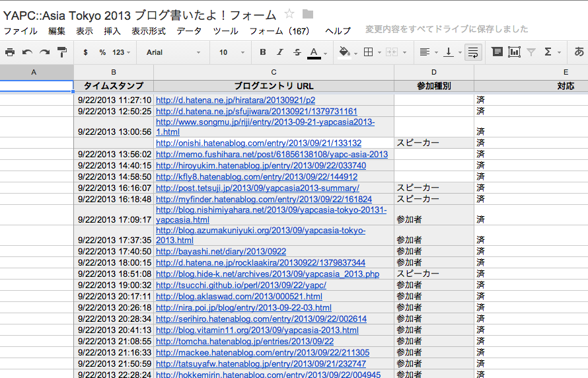Open the Arial font family dropdown

(x=173, y=52)
